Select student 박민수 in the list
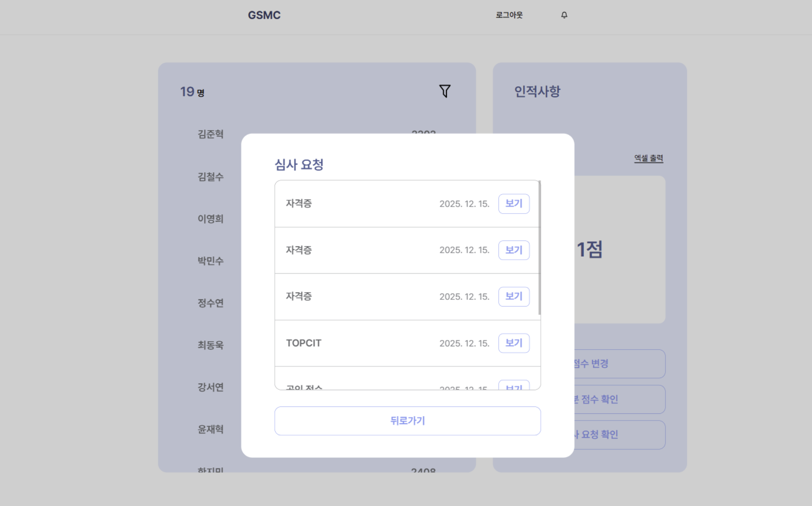This screenshot has width=812, height=506. point(211,261)
